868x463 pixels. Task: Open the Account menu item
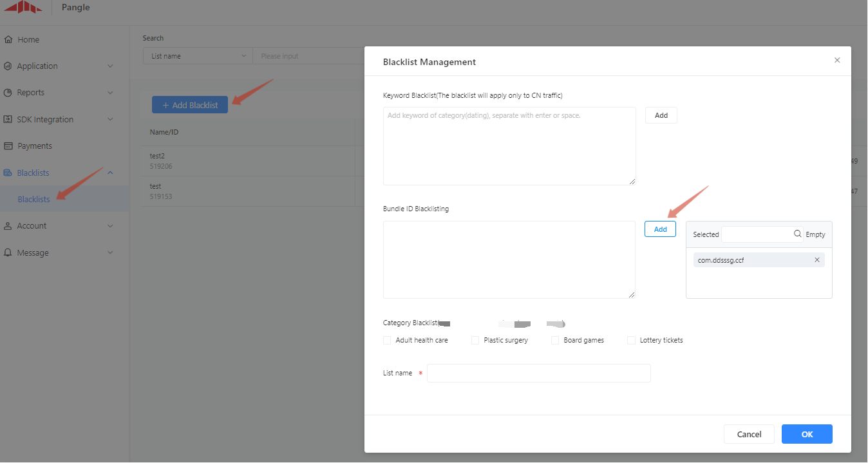pyautogui.click(x=32, y=226)
